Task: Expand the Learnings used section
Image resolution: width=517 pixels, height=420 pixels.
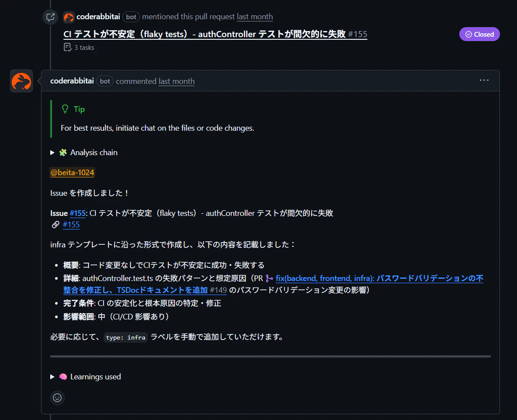Action: (52, 376)
